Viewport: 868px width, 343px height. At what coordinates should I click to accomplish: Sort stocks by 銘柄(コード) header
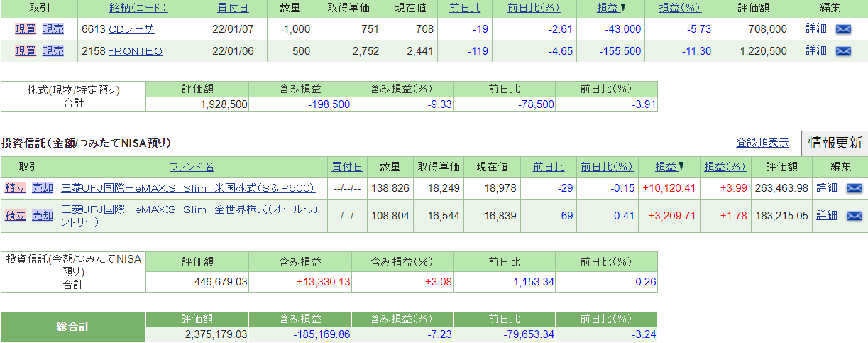point(138,9)
